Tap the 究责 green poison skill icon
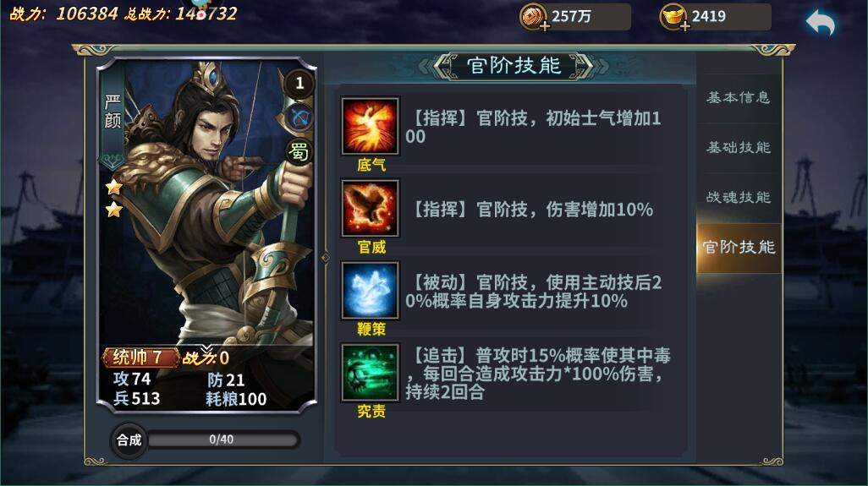The height and width of the screenshot is (486, 868). click(370, 373)
